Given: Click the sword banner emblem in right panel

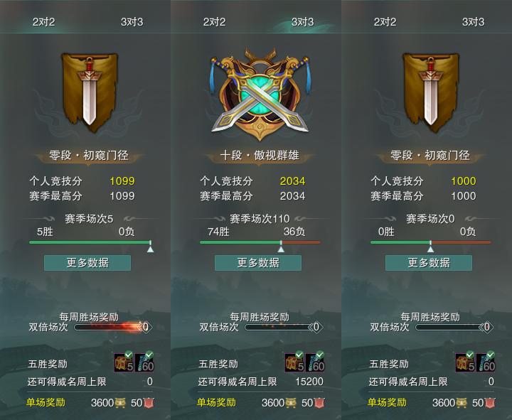Looking at the screenshot, I should coord(431,92).
